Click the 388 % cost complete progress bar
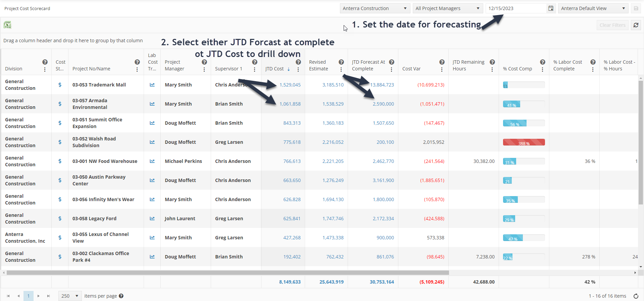The image size is (644, 301). 524,142
